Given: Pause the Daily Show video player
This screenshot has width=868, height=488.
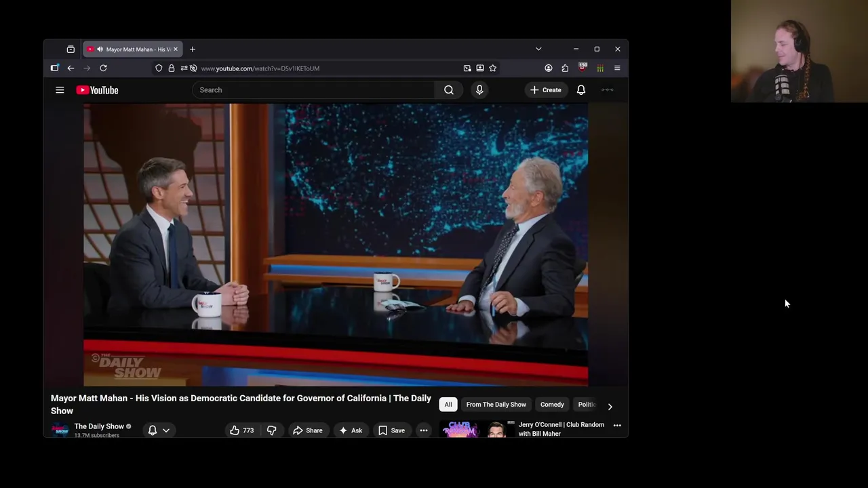Looking at the screenshot, I should tap(336, 245).
